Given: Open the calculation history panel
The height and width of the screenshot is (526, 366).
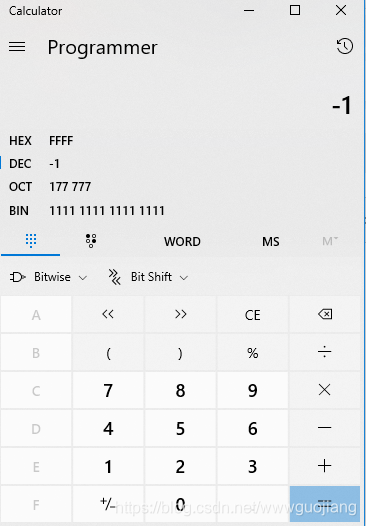Looking at the screenshot, I should [x=345, y=46].
